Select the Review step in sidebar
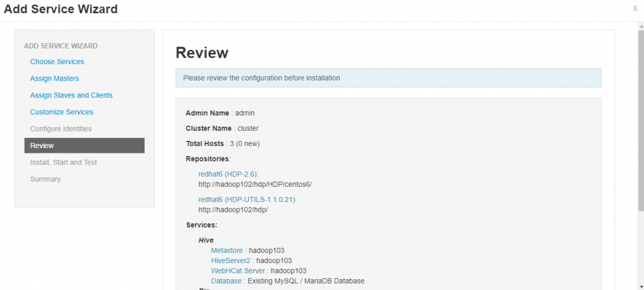Image resolution: width=644 pixels, height=290 pixels. coord(84,145)
